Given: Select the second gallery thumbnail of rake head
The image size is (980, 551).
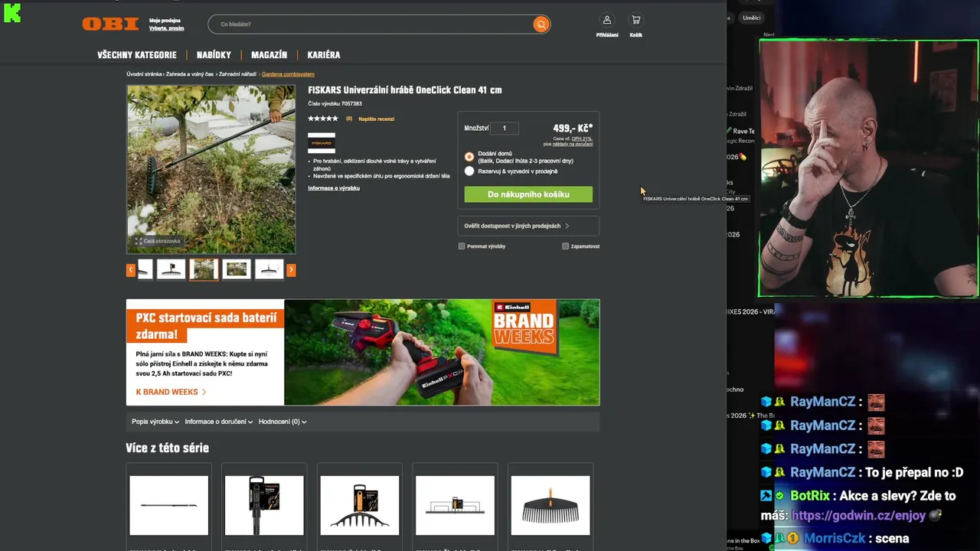Looking at the screenshot, I should [171, 269].
